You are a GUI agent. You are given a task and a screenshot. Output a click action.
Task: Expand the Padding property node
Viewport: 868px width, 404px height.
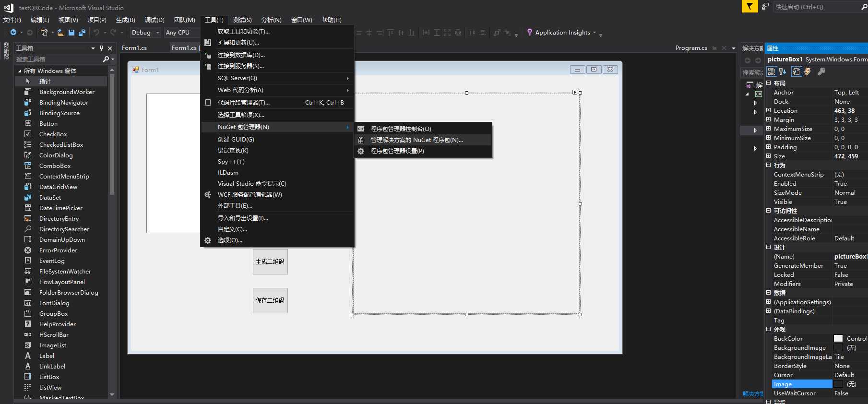coord(768,147)
